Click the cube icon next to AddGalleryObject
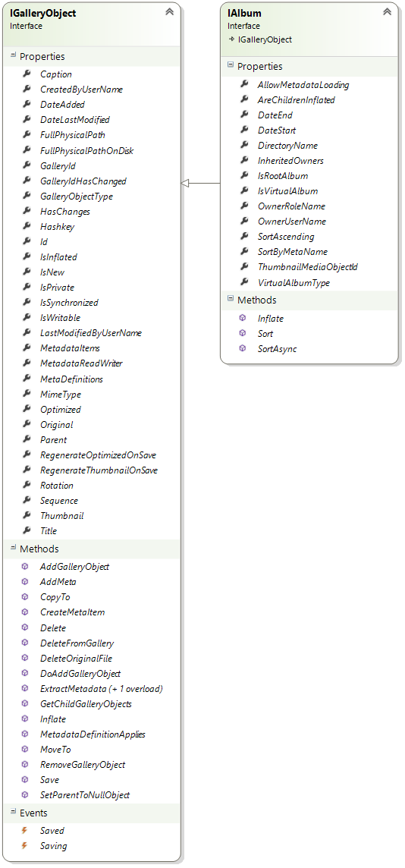 tap(25, 566)
